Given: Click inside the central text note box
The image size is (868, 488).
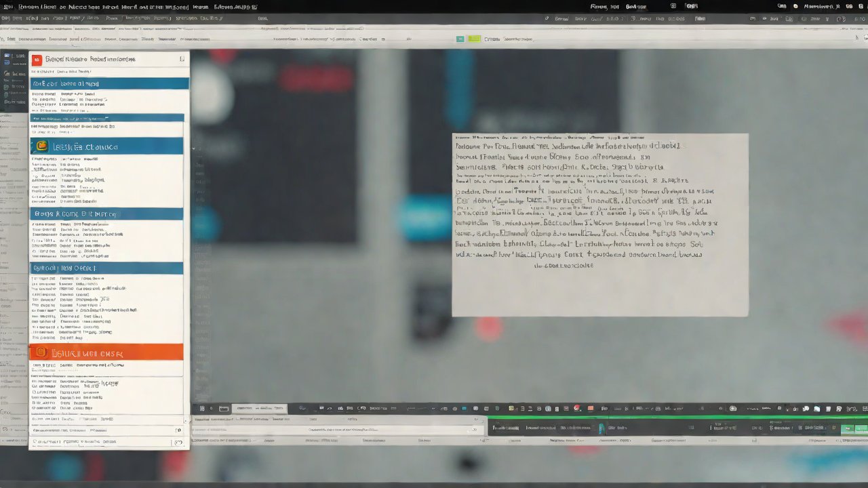Looking at the screenshot, I should (600, 224).
